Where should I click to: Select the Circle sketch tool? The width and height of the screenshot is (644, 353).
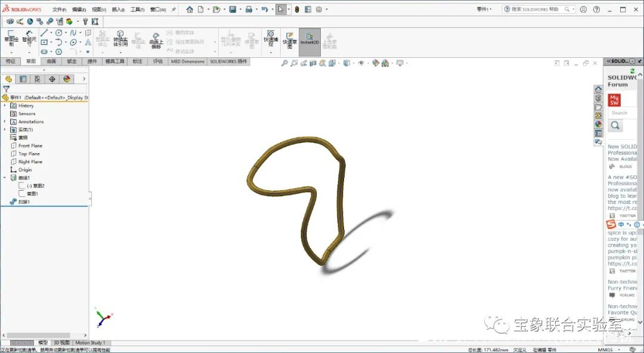58,33
